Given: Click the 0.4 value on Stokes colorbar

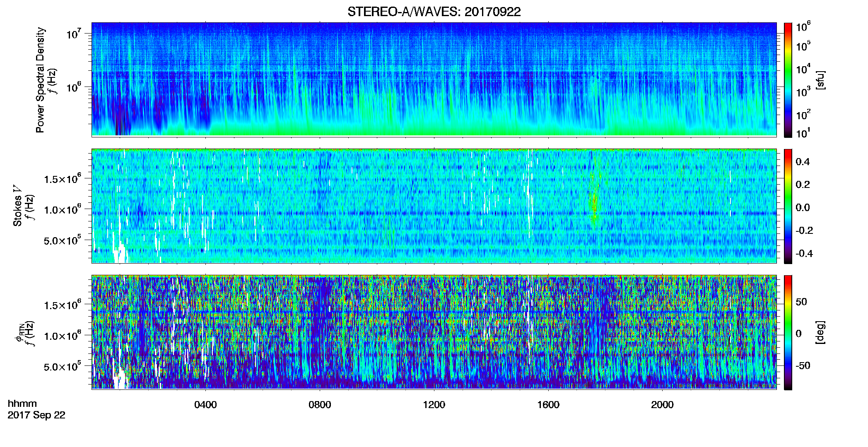Looking at the screenshot, I should coord(803,162).
